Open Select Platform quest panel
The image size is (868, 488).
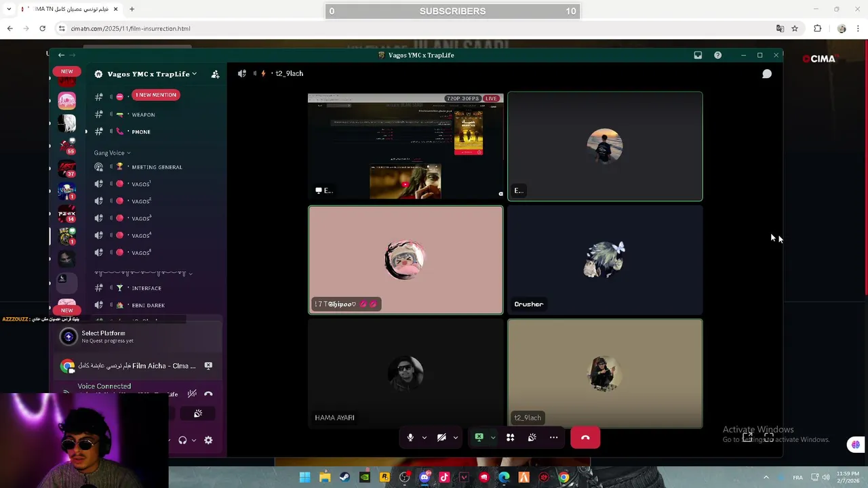(x=138, y=336)
